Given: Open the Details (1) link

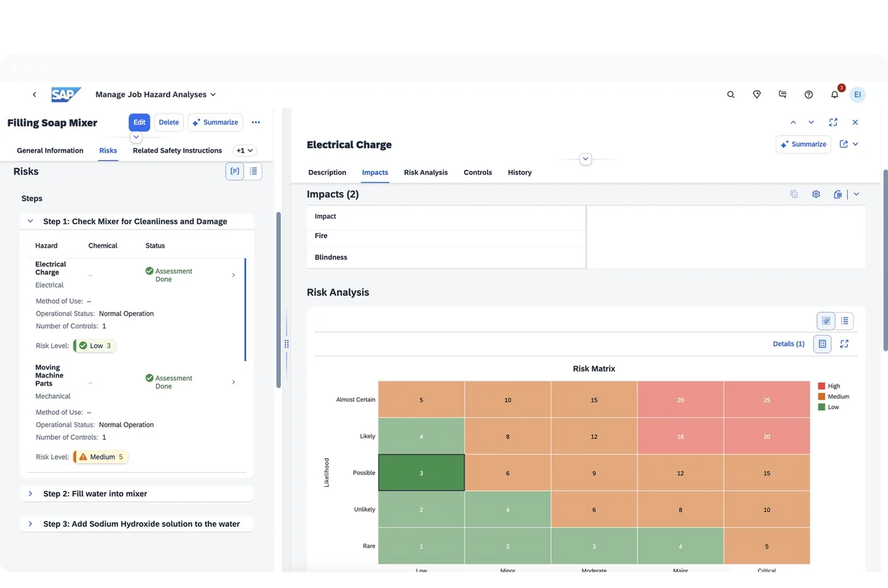Looking at the screenshot, I should pos(789,344).
